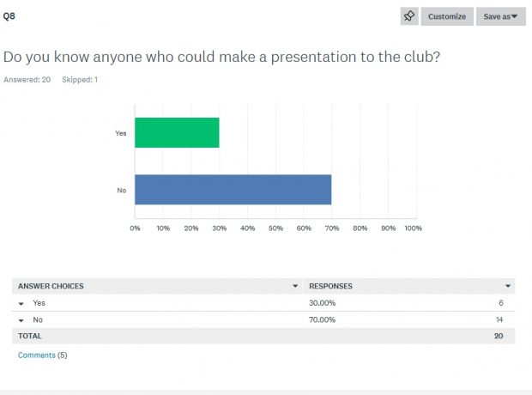Open the Save as dropdown

tap(500, 16)
